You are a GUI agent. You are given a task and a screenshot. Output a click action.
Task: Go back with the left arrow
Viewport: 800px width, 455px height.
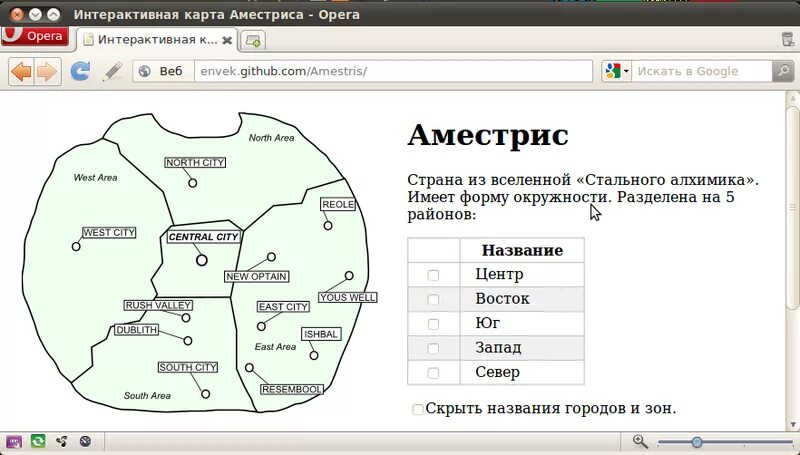click(21, 71)
